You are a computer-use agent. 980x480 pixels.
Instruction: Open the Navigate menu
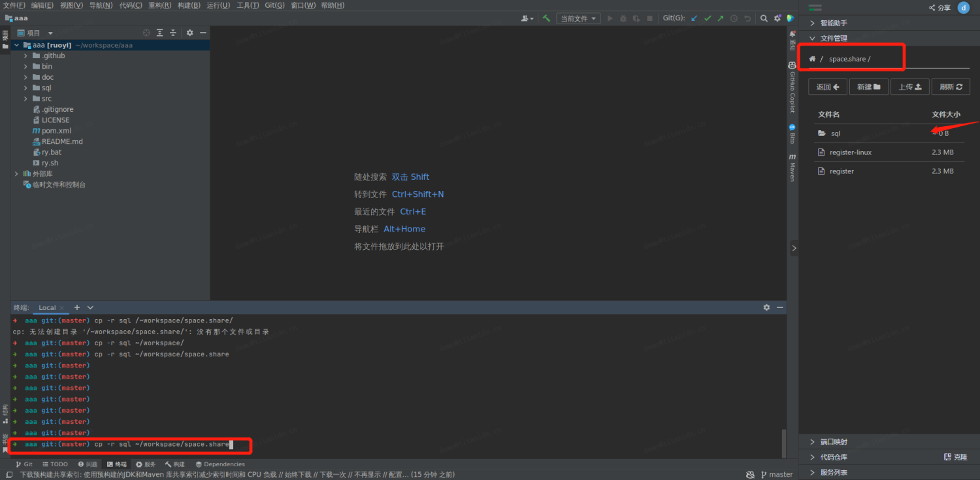click(x=100, y=5)
